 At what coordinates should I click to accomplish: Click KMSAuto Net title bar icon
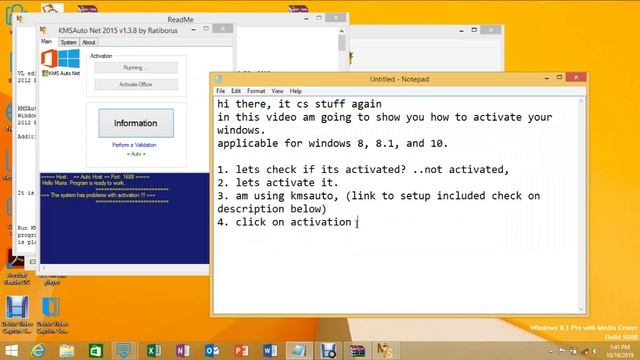44,30
